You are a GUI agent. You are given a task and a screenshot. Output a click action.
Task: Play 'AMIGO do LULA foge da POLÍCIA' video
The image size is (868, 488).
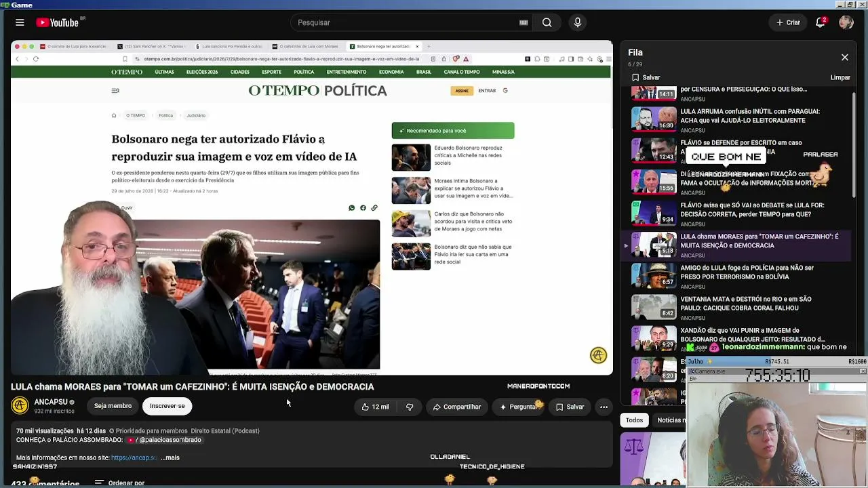[747, 272]
